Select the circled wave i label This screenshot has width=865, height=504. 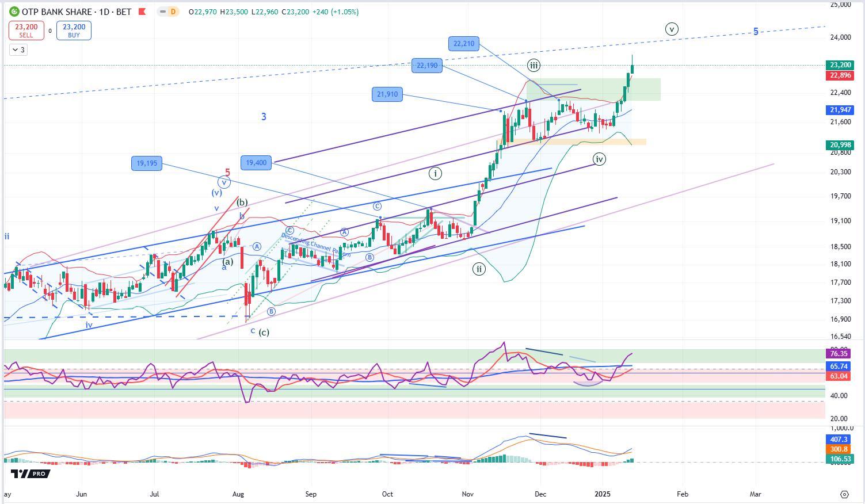tap(435, 173)
